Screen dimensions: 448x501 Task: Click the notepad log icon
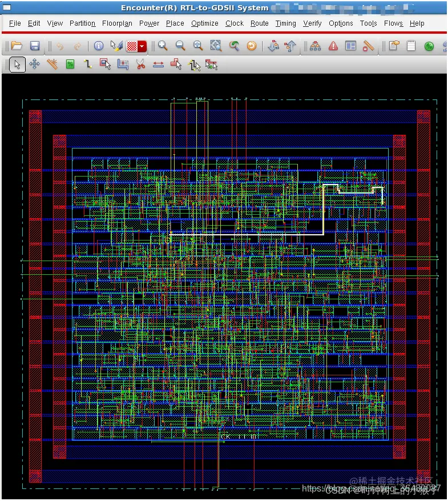pos(411,46)
